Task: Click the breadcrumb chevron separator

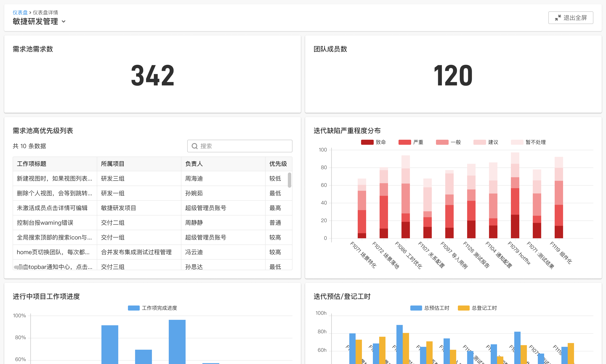Action: (x=30, y=12)
